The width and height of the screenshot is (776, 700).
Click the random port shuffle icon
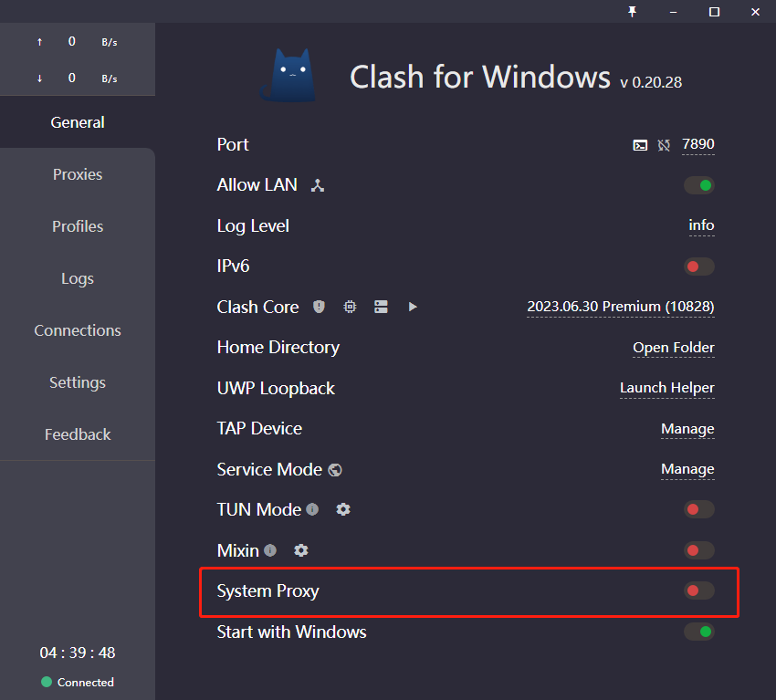click(664, 145)
